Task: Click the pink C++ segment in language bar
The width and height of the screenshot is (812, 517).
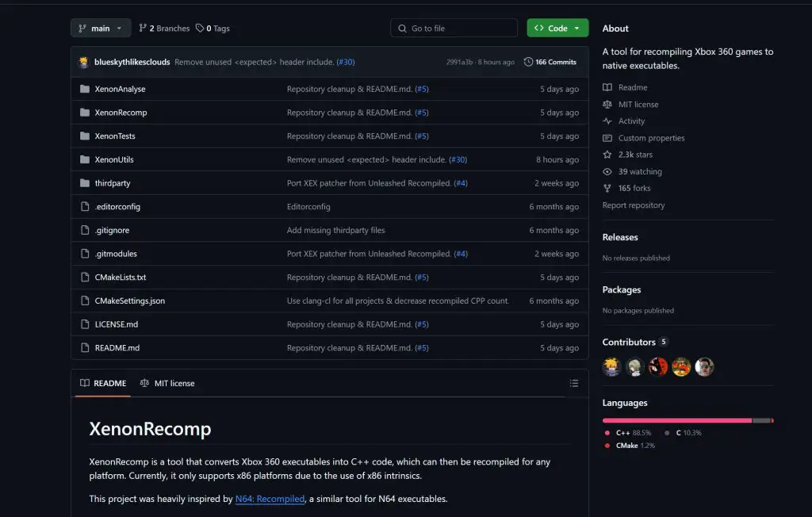Action: coord(677,420)
